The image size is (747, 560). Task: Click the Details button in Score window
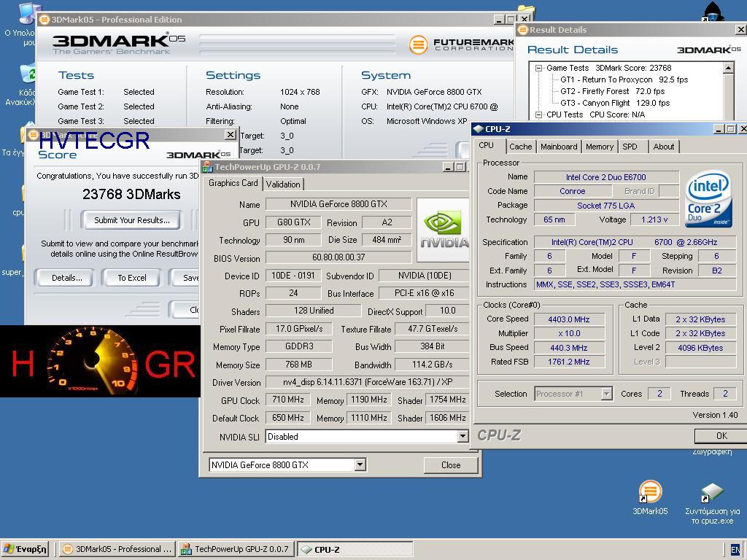click(66, 278)
